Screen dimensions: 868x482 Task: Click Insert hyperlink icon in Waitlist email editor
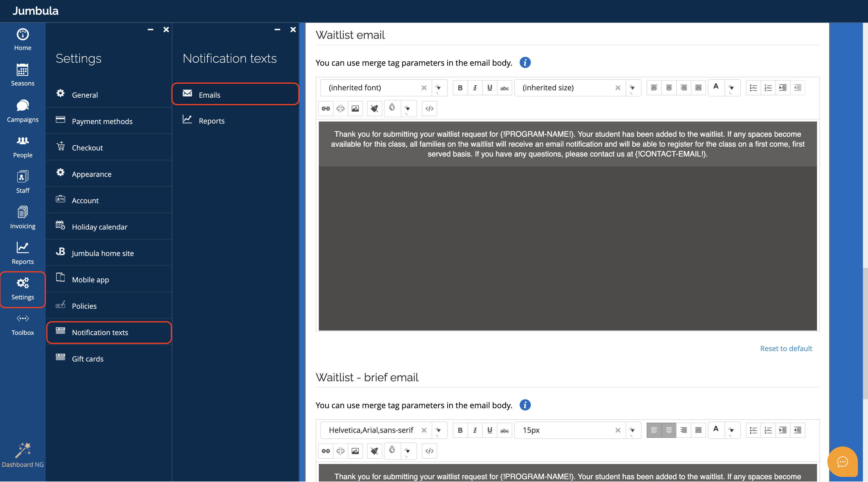click(x=325, y=109)
